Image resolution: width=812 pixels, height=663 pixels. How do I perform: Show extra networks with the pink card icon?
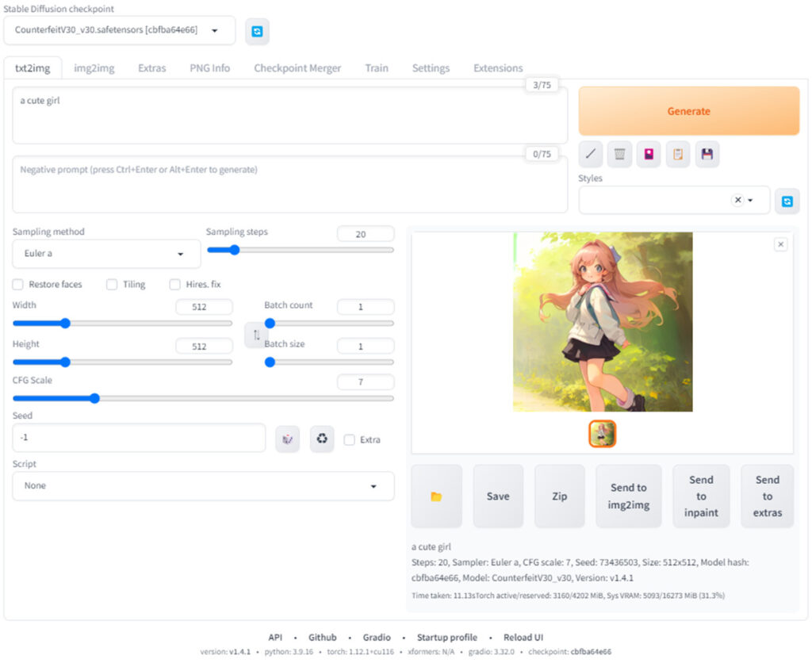click(649, 154)
